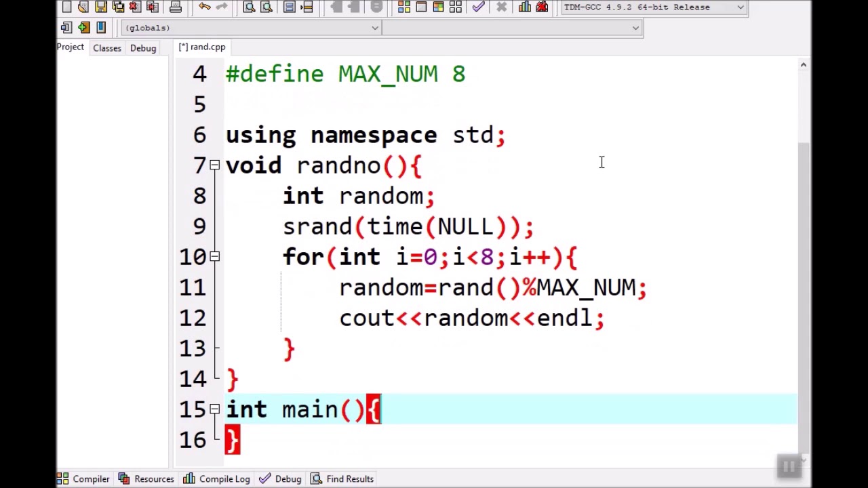Rebuild all files
The height and width of the screenshot is (488, 868).
[456, 7]
